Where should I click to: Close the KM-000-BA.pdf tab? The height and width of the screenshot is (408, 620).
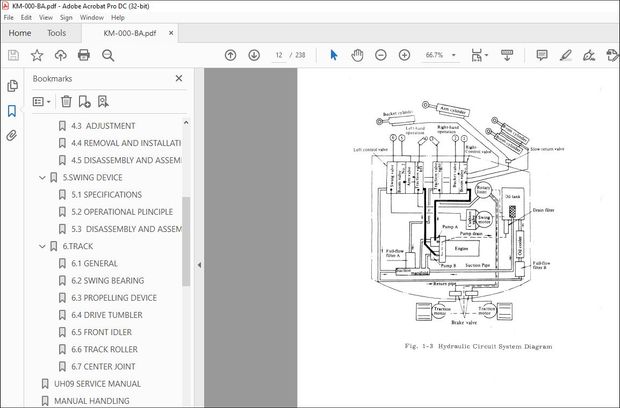pos(171,33)
